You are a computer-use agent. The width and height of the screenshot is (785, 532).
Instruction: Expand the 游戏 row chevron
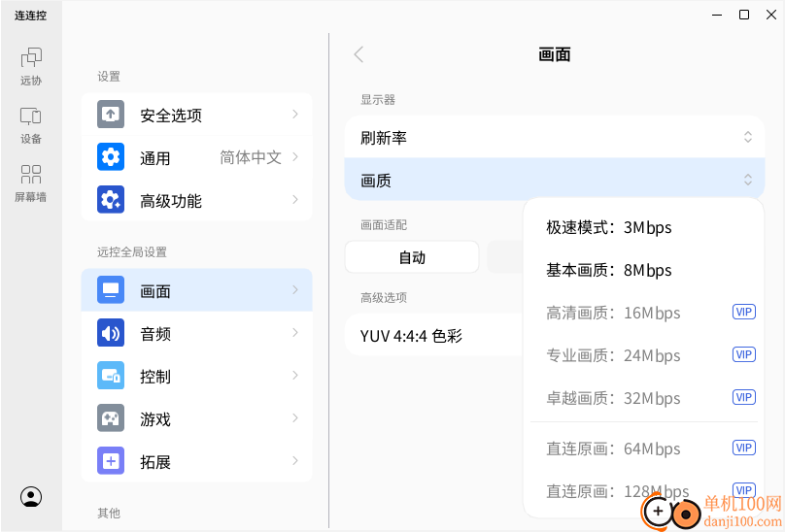(x=295, y=417)
